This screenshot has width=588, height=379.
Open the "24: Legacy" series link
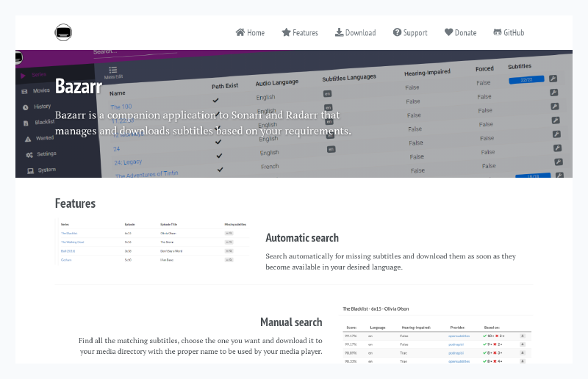[x=127, y=162]
